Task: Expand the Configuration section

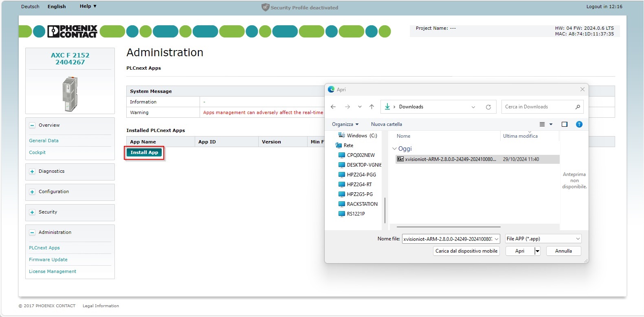Action: pyautogui.click(x=32, y=192)
